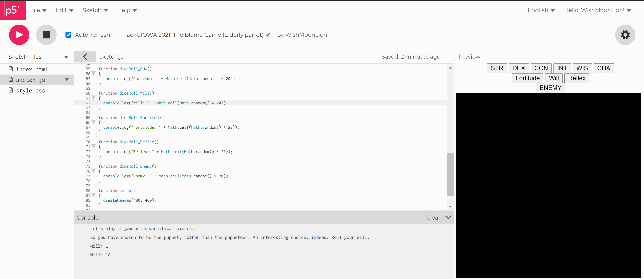
Task: Open sketch.js file options arrow
Action: pyautogui.click(x=67, y=80)
